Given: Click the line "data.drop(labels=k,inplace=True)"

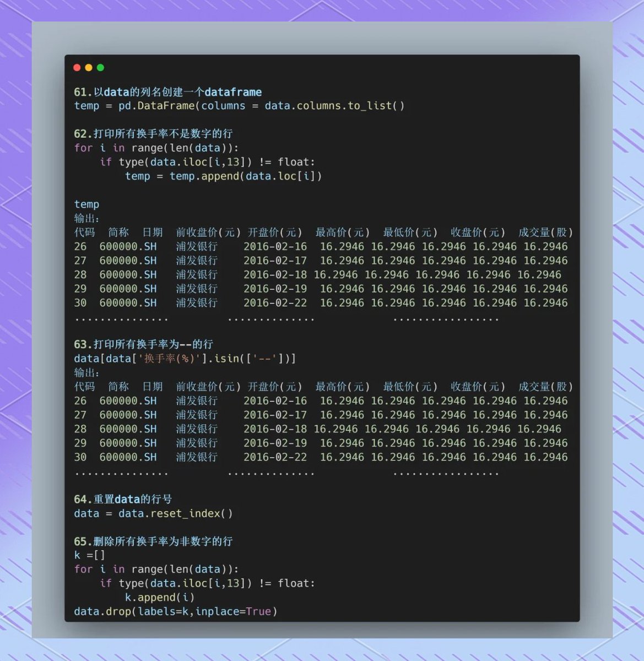Looking at the screenshot, I should 176,611.
